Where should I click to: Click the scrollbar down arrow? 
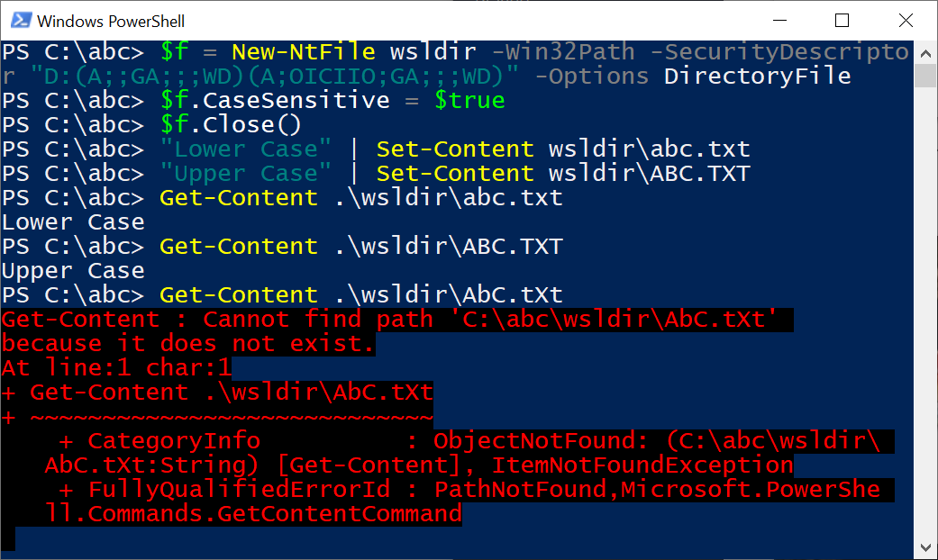[925, 546]
